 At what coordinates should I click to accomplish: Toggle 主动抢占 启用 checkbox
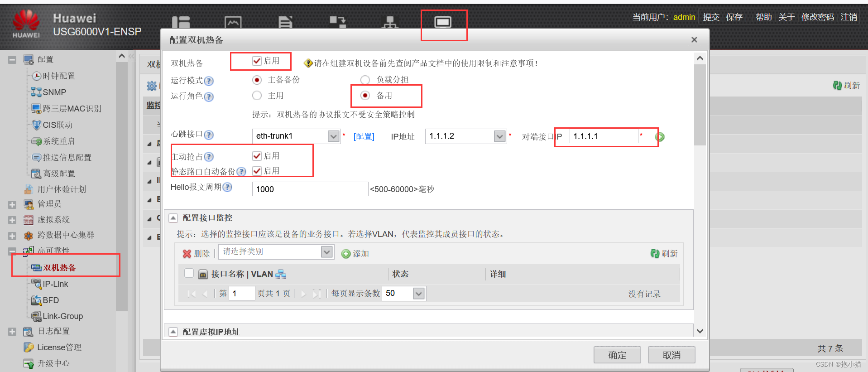257,156
